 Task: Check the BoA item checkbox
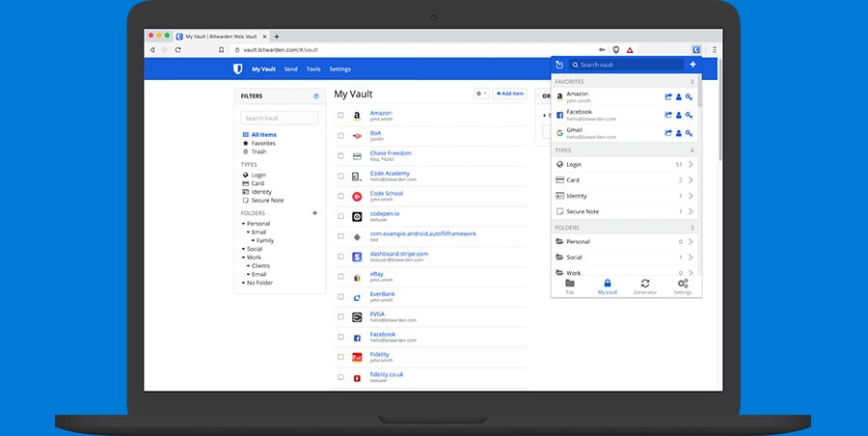[x=340, y=136]
